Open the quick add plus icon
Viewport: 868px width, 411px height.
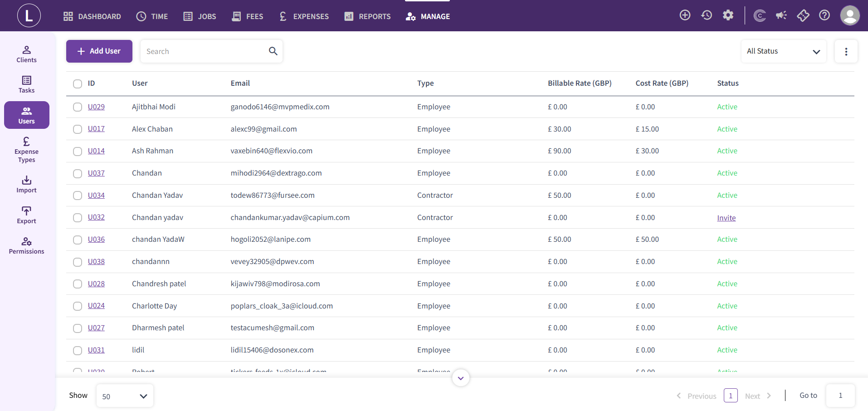pyautogui.click(x=685, y=15)
